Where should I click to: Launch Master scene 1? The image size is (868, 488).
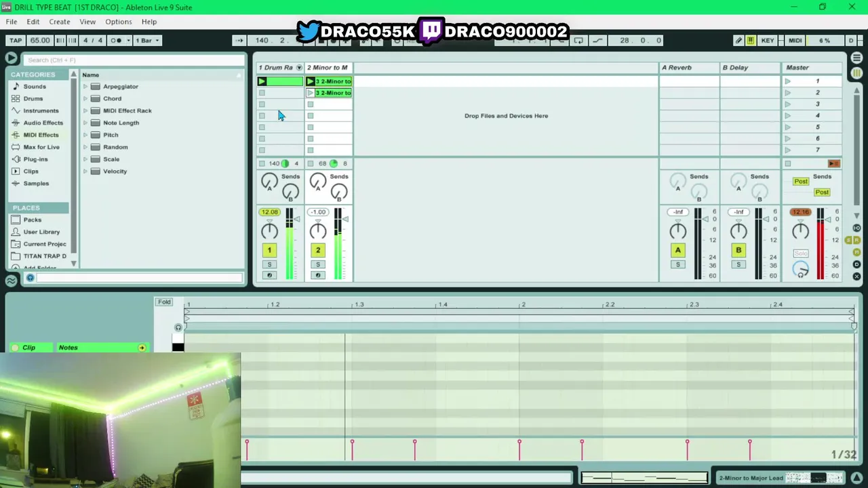coord(787,81)
